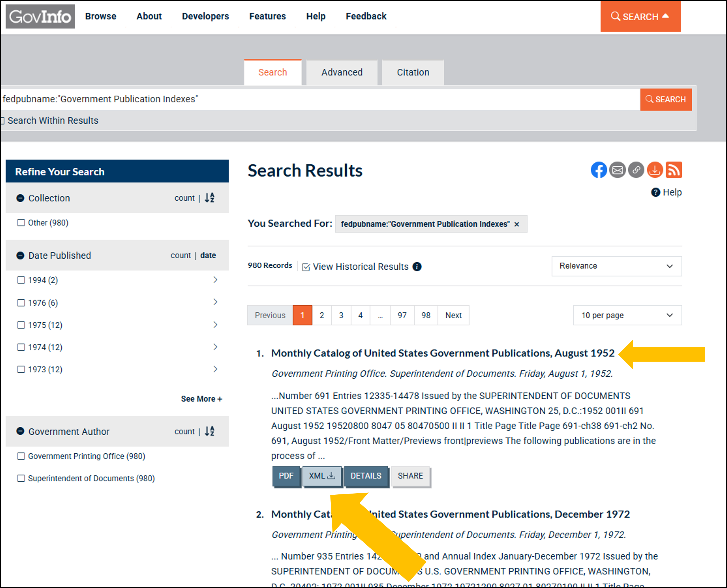This screenshot has height=588, width=727.
Task: Email the search results using the envelope icon
Action: coord(617,170)
